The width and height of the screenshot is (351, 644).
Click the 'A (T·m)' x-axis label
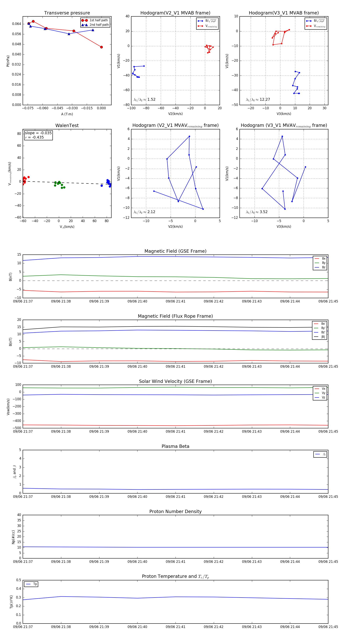click(x=67, y=114)
